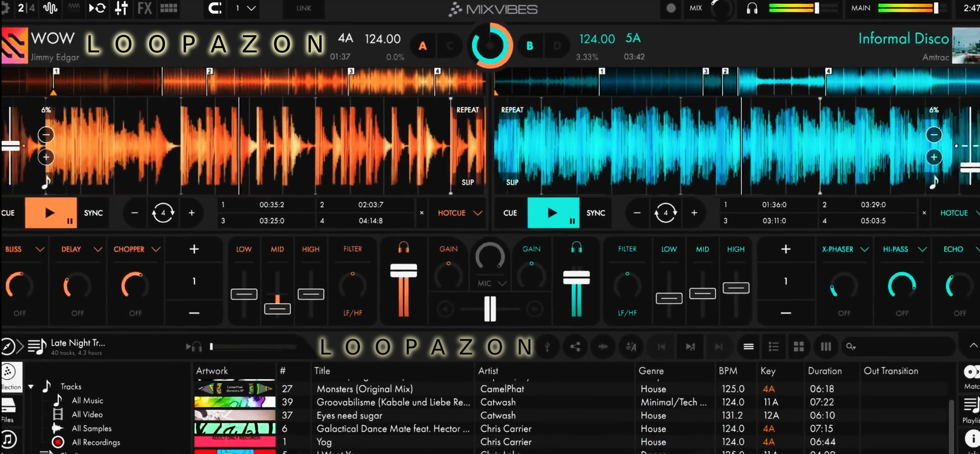Select All Samples in the collection tree
Viewport: 980px width, 454px height.
91,428
